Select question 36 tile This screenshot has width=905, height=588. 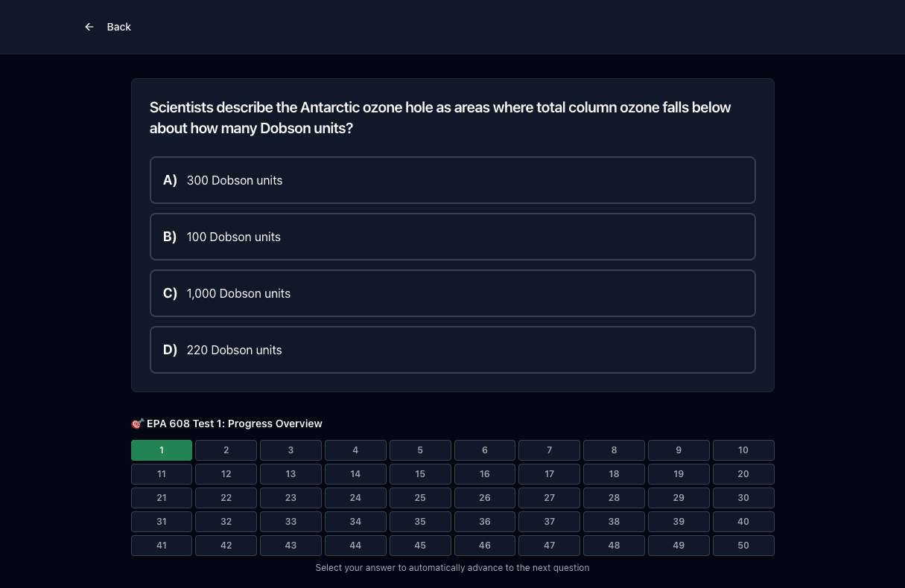485,522
